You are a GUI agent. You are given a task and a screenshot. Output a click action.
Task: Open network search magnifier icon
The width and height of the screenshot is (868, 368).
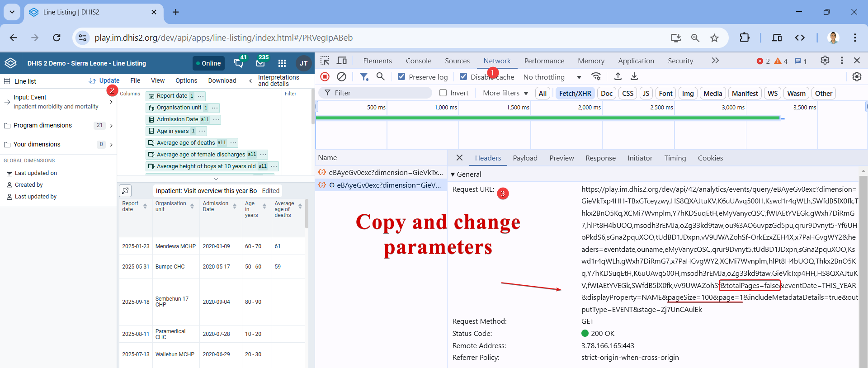(381, 77)
